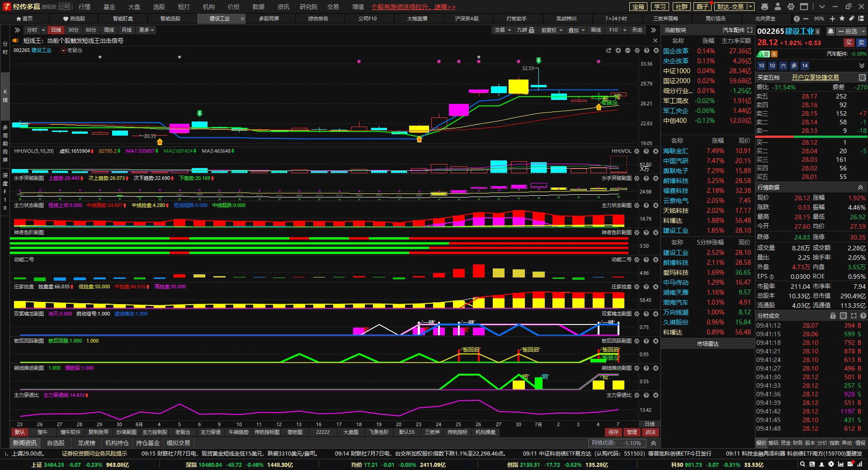
Task: Click the search magnifier in status bar
Action: pyautogui.click(x=802, y=464)
